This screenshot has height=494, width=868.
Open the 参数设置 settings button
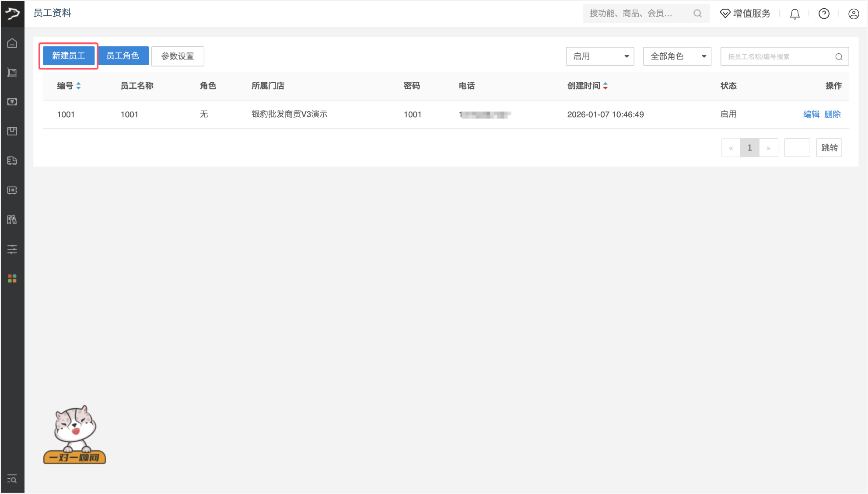(x=178, y=56)
